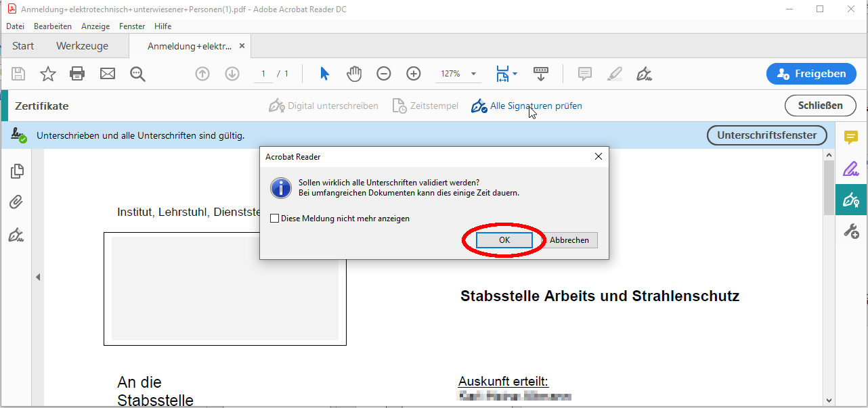Open the email sharing envelope icon

(107, 74)
